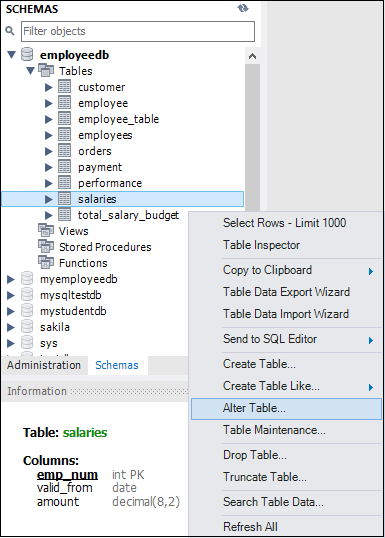This screenshot has width=385, height=538.
Task: Expand the orders table
Action: pos(49,151)
